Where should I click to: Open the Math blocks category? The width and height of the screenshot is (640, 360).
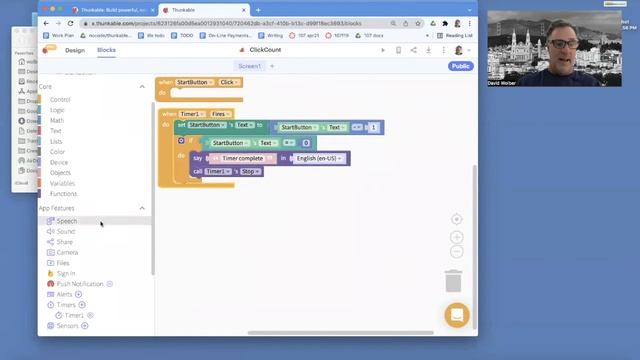(x=57, y=120)
